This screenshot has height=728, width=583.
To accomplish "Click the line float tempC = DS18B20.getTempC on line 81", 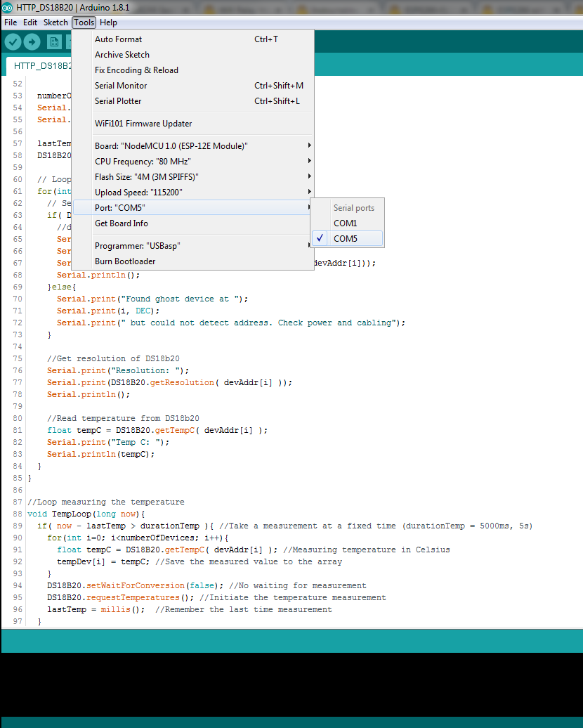I will [157, 430].
